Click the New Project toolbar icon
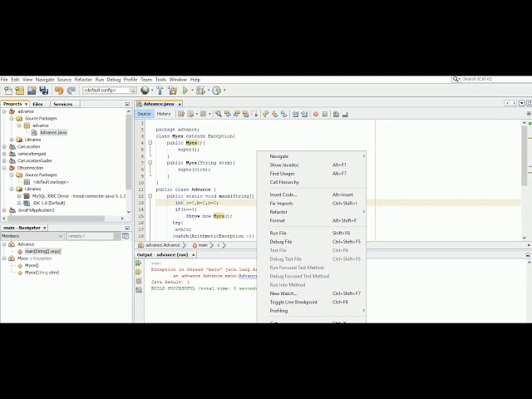Viewport: 532px width, 399px height. tap(20, 91)
